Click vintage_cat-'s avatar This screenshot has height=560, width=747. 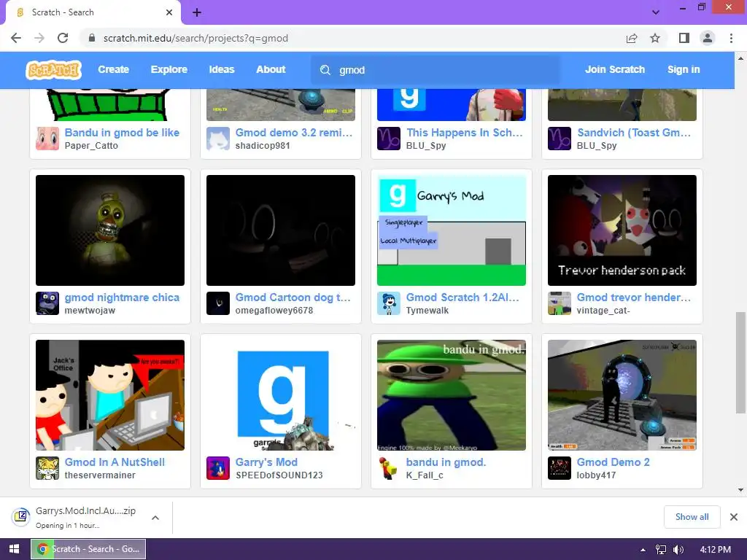(x=560, y=303)
